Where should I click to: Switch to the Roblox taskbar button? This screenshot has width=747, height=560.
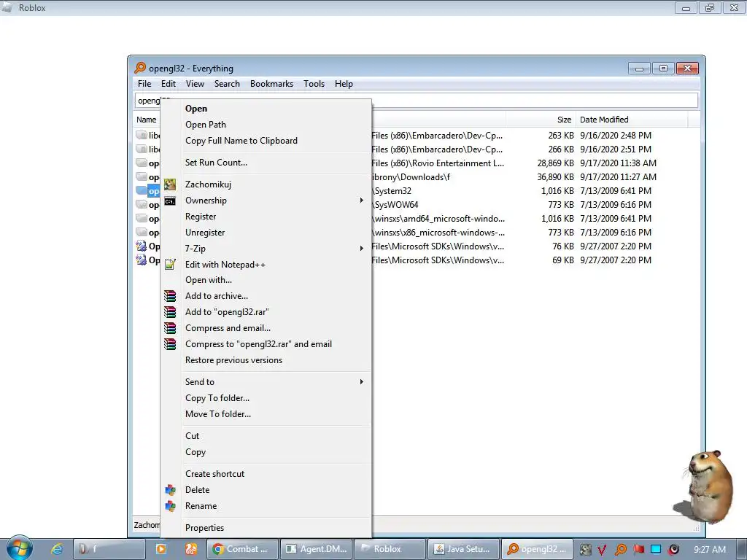coord(390,549)
